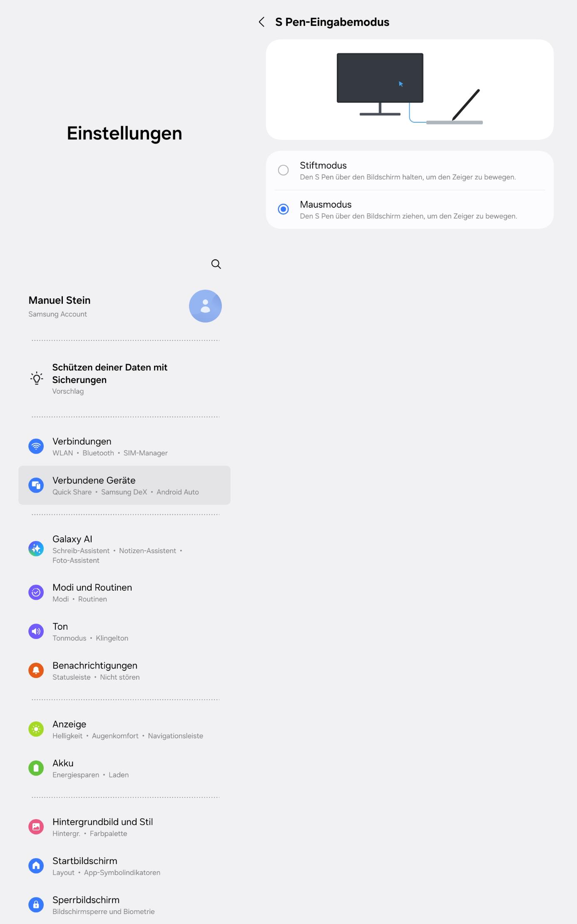Select the Mausmodus radio button
This screenshot has width=577, height=924.
pyautogui.click(x=284, y=209)
